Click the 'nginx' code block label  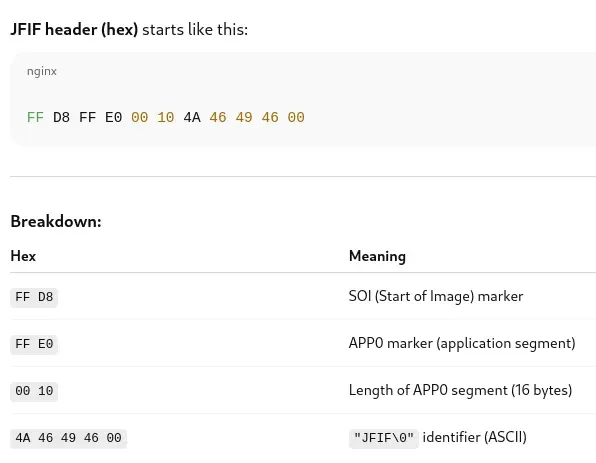[x=42, y=71]
